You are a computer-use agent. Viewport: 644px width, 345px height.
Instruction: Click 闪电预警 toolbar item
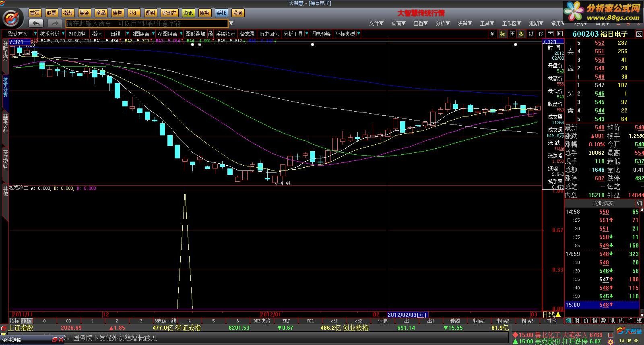coord(321,34)
